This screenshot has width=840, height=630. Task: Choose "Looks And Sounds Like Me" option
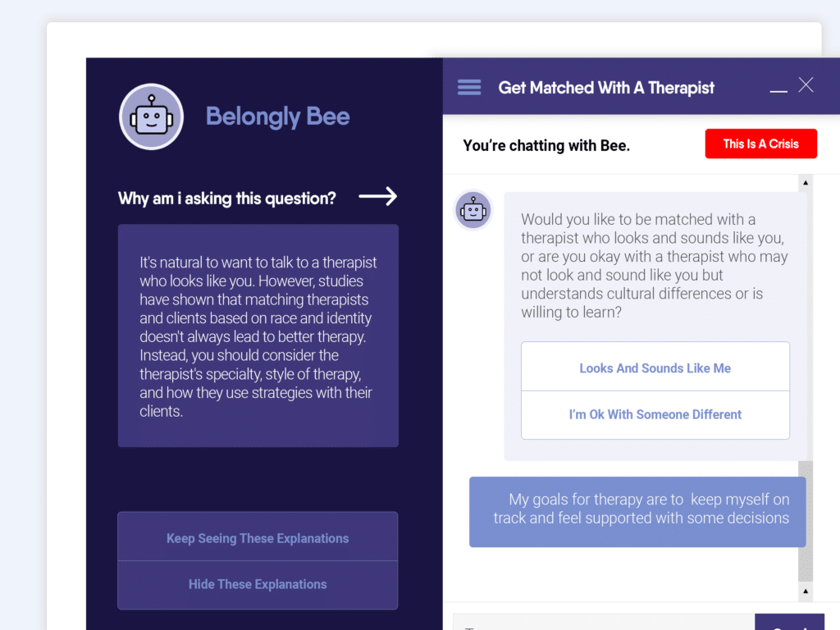pos(655,367)
